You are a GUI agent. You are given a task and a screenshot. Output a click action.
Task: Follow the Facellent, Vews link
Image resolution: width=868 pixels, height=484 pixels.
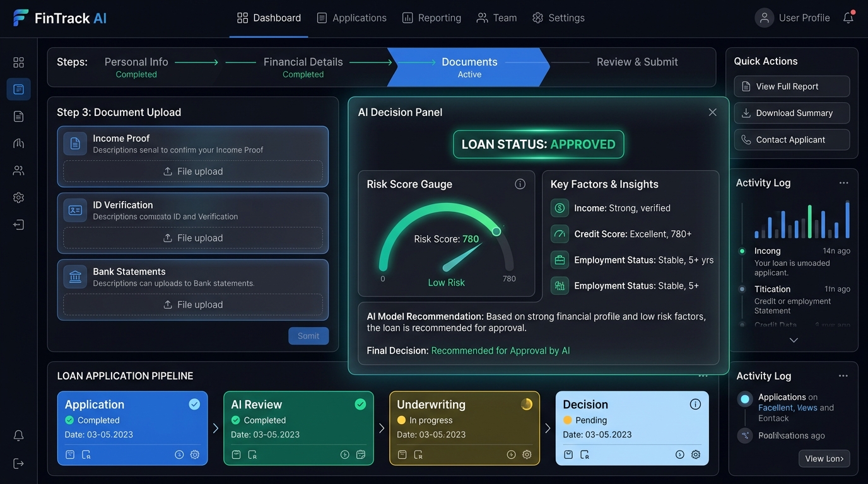(788, 408)
